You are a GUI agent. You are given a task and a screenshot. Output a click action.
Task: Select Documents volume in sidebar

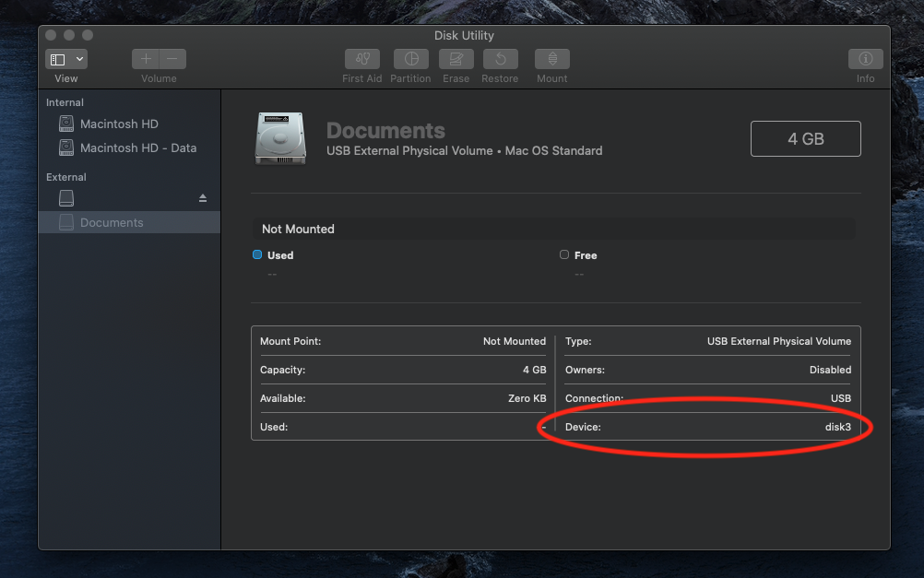pos(130,222)
